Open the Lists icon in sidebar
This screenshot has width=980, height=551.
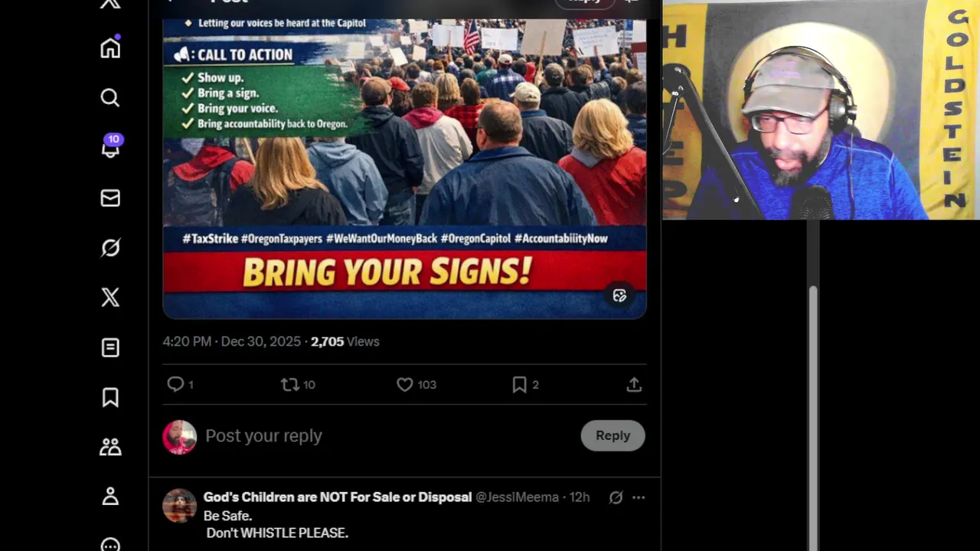(110, 347)
